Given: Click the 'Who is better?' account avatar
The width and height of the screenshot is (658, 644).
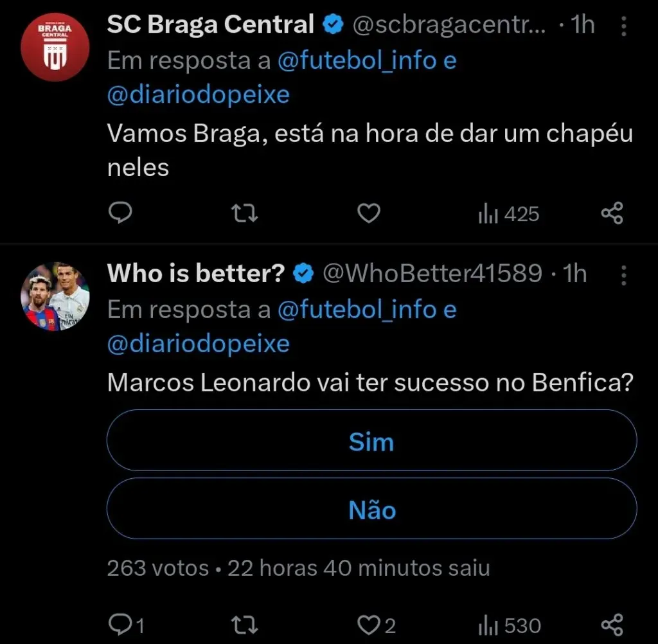Looking at the screenshot, I should point(55,297).
